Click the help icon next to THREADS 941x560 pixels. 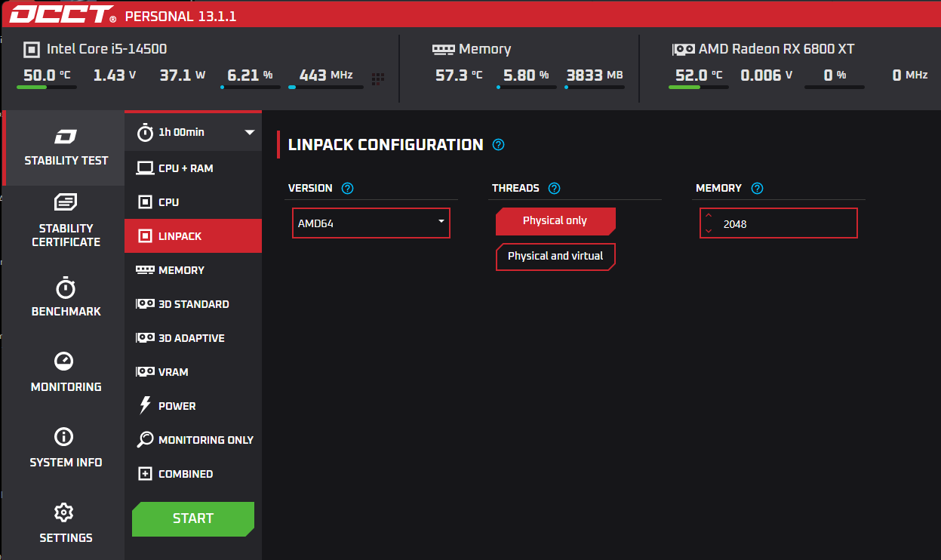tap(555, 188)
